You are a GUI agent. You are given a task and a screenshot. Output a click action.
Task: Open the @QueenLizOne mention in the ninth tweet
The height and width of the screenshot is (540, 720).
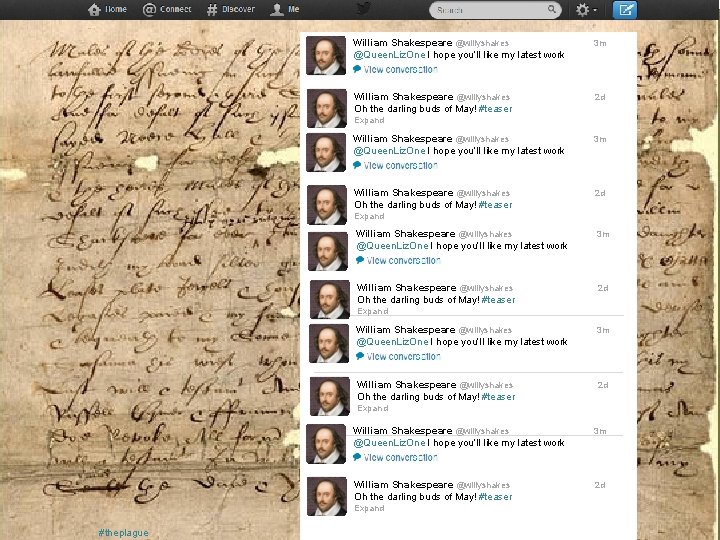(389, 443)
